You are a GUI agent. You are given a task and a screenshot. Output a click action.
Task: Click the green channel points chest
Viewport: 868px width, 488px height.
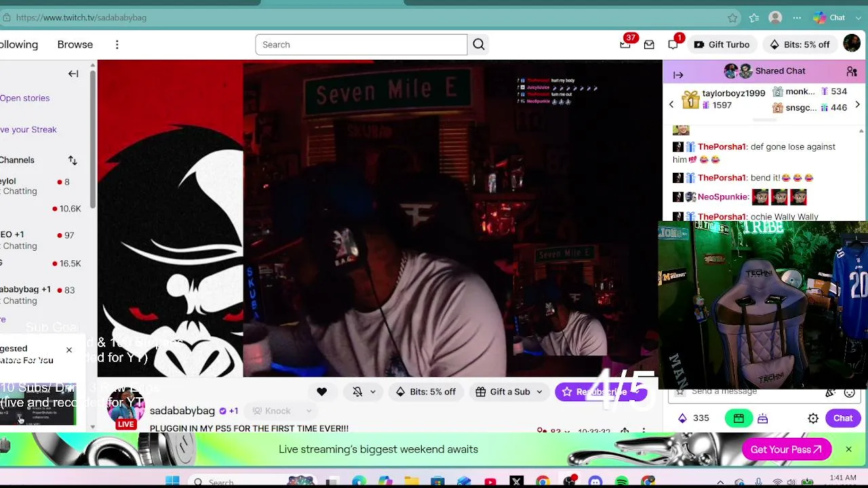[x=738, y=418]
